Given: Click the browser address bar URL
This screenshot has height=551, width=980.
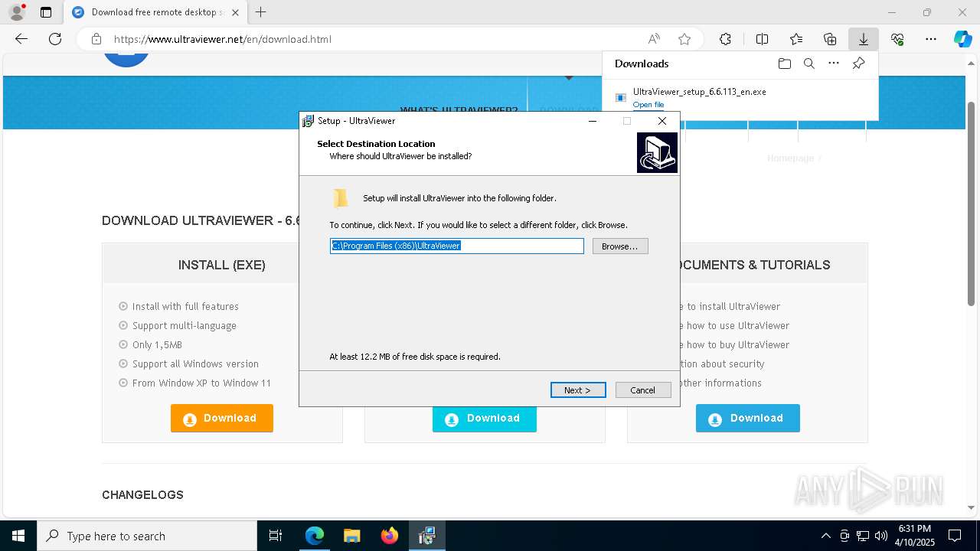Looking at the screenshot, I should click(x=222, y=39).
